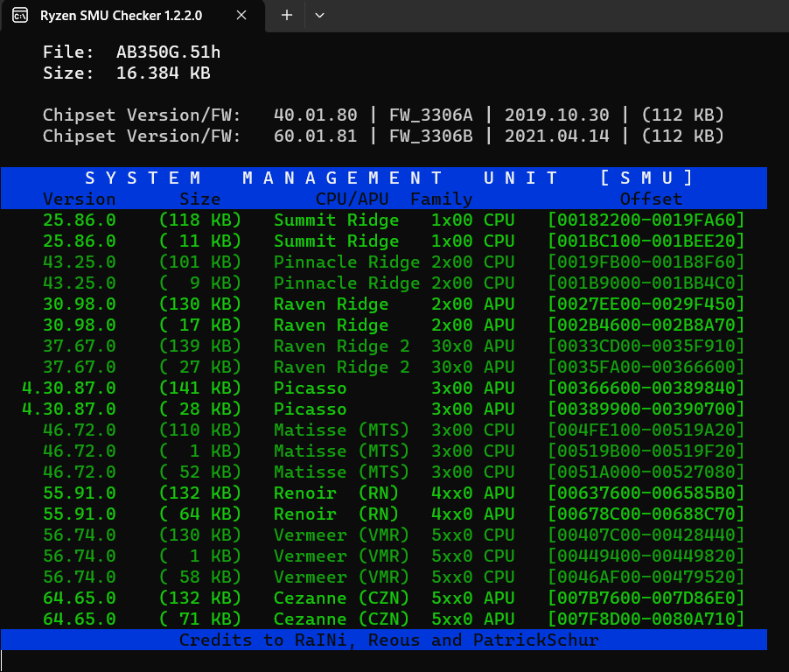Screen dimensions: 789x672
Task: Click the date 2021.04.14
Action: 556,136
